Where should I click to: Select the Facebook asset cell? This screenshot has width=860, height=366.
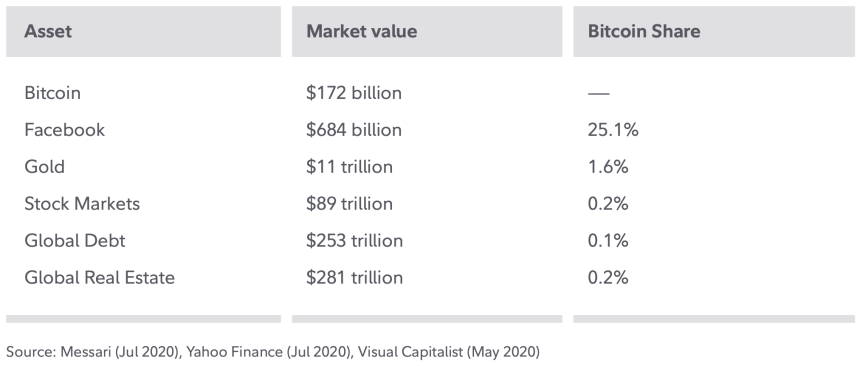65,130
